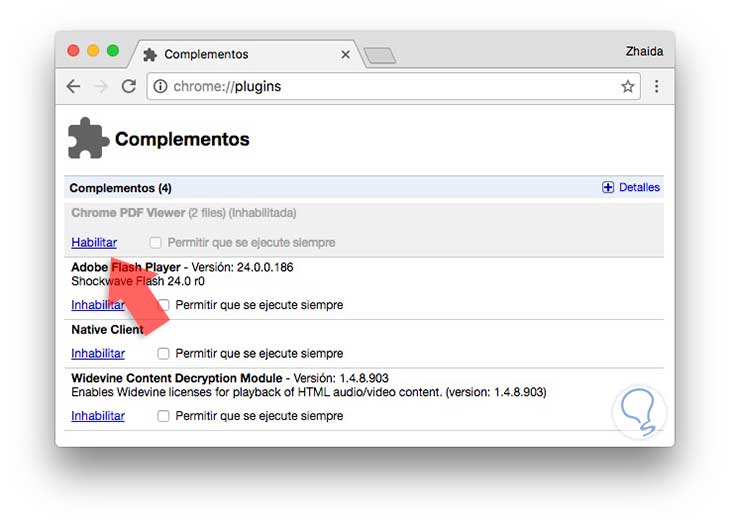Check always-run box for Widevine module
The image size is (730, 526).
click(x=163, y=416)
